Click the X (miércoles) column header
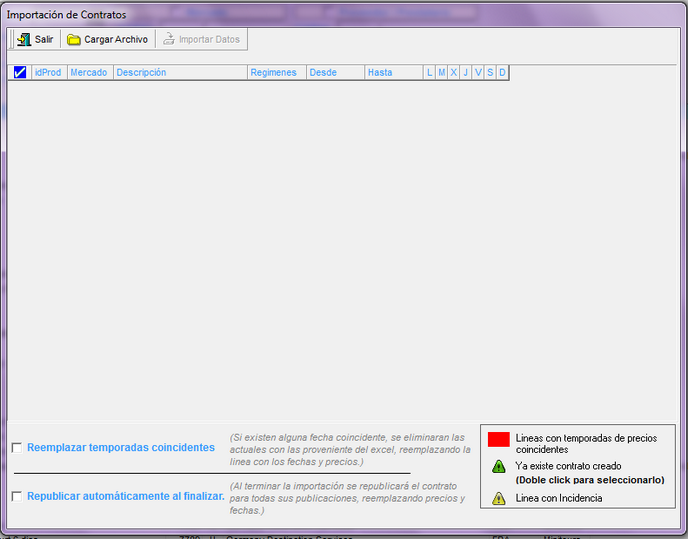This screenshot has height=539, width=688. [x=454, y=72]
